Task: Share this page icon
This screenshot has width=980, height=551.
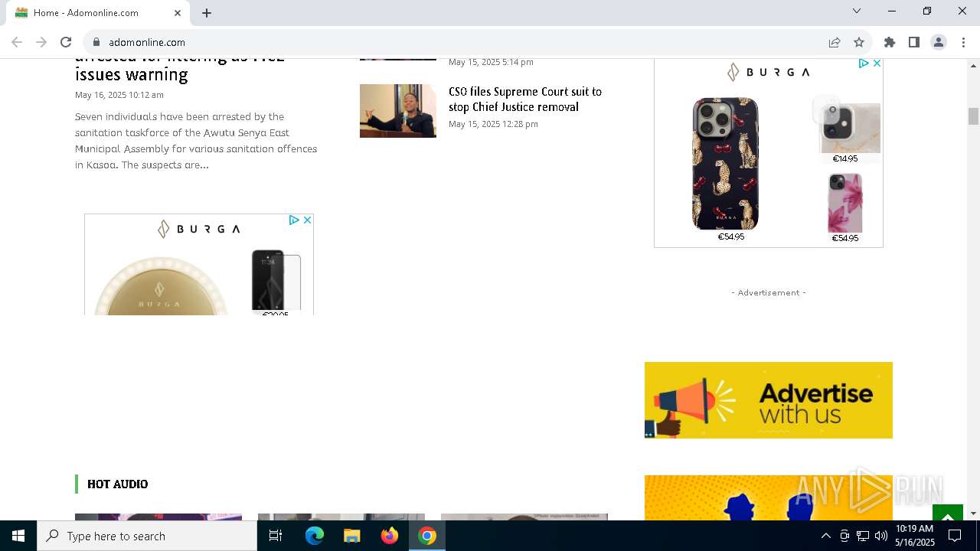Action: [x=835, y=42]
